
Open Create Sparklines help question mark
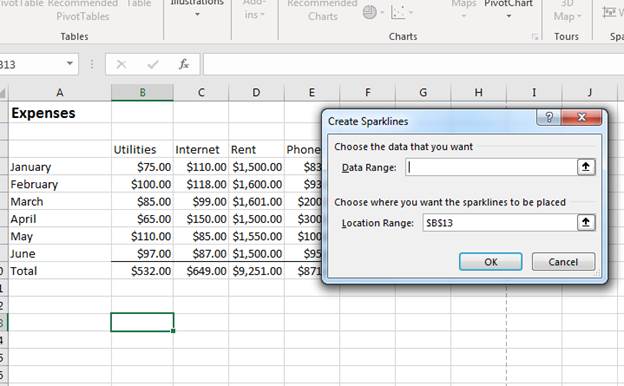click(549, 117)
